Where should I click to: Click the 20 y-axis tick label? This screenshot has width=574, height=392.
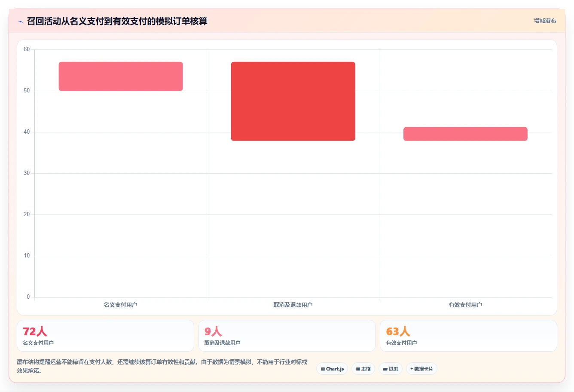point(27,214)
